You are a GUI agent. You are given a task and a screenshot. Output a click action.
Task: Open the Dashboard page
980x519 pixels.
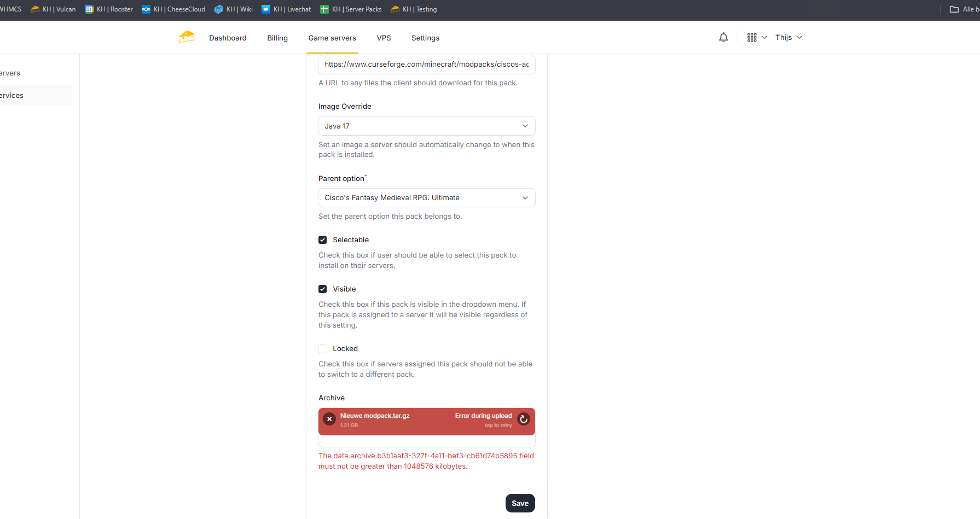point(228,38)
